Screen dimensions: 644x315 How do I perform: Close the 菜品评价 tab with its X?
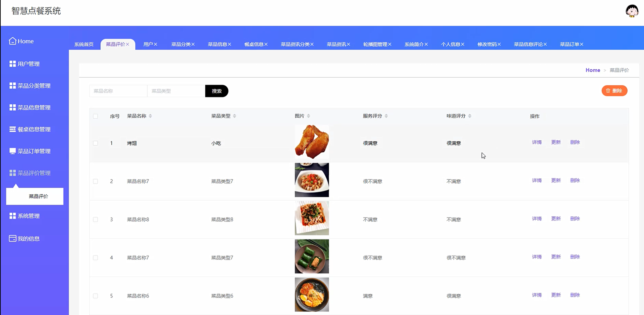click(128, 44)
